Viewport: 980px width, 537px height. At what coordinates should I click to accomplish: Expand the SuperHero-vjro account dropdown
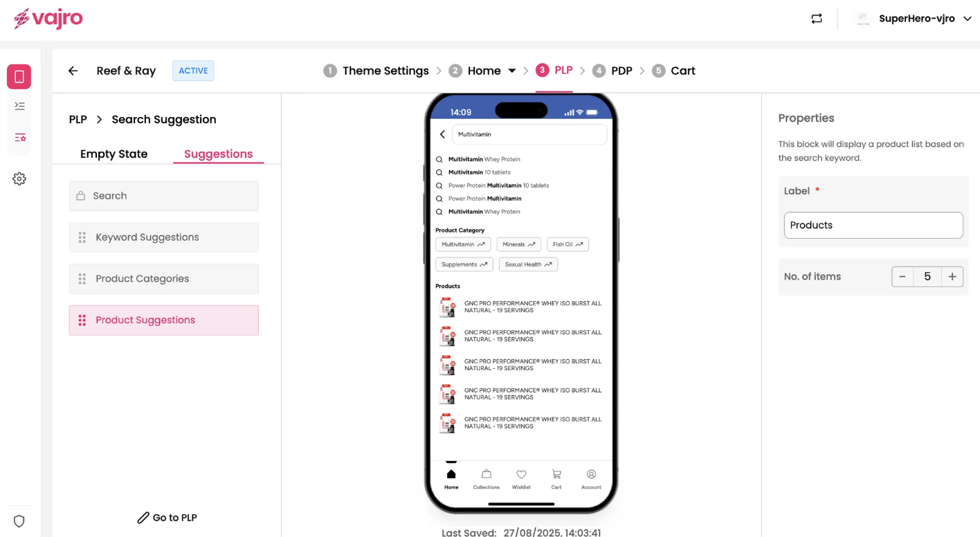click(968, 19)
